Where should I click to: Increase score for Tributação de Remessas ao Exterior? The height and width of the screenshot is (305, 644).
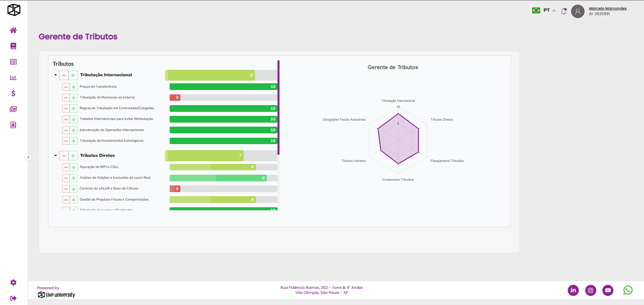coord(74,98)
